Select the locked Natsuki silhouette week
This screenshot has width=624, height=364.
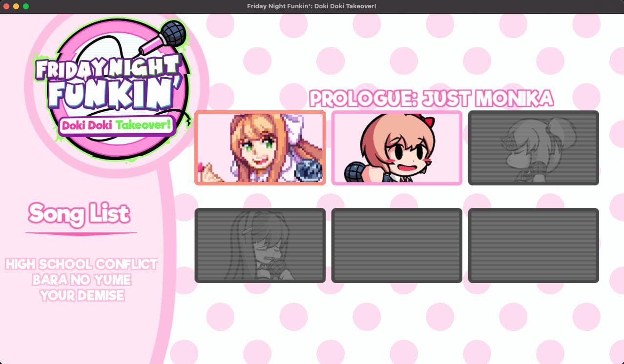[533, 148]
